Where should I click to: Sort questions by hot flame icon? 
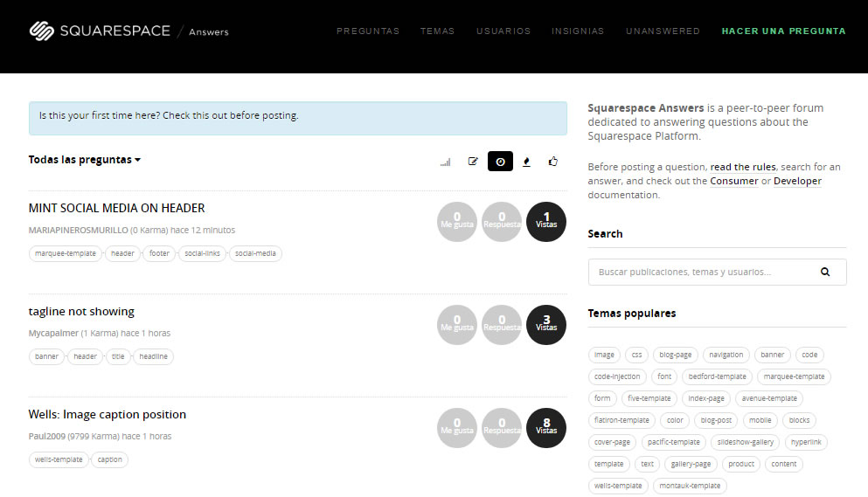(526, 162)
